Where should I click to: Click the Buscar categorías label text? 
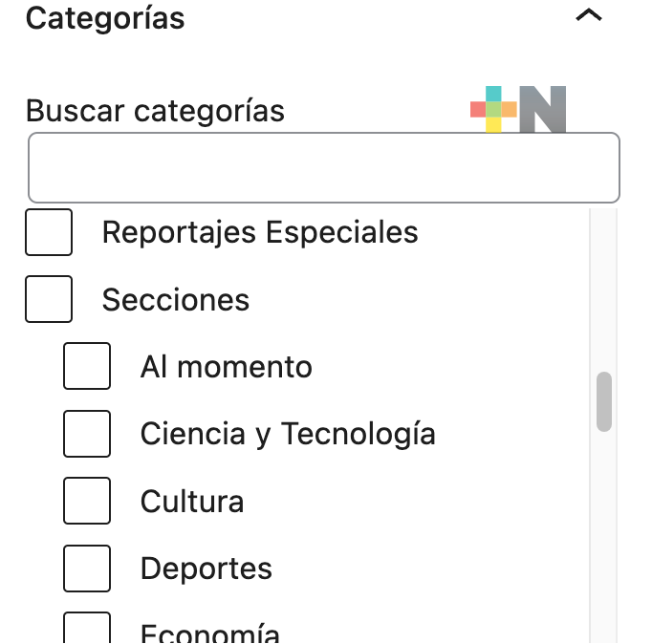155,111
